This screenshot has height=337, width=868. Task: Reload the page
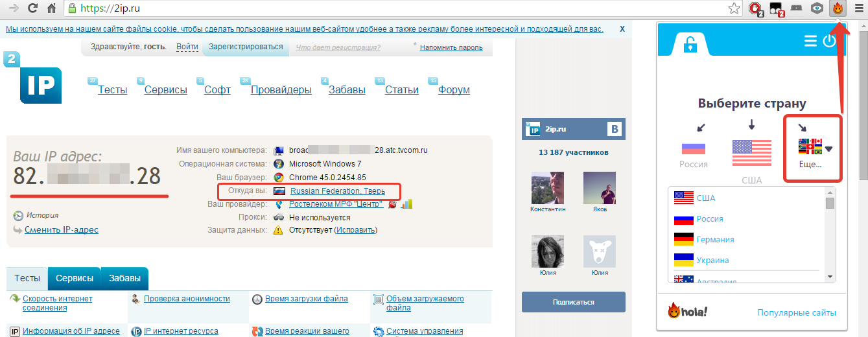[x=31, y=8]
